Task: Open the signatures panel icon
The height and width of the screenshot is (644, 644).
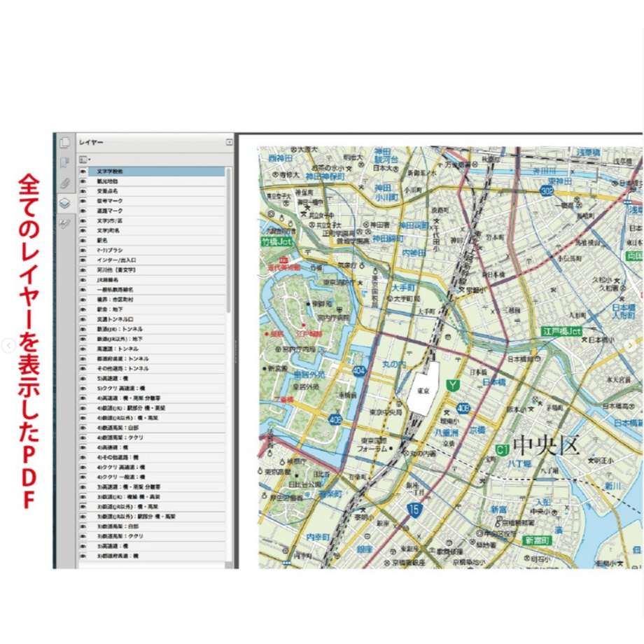Action: click(x=65, y=224)
